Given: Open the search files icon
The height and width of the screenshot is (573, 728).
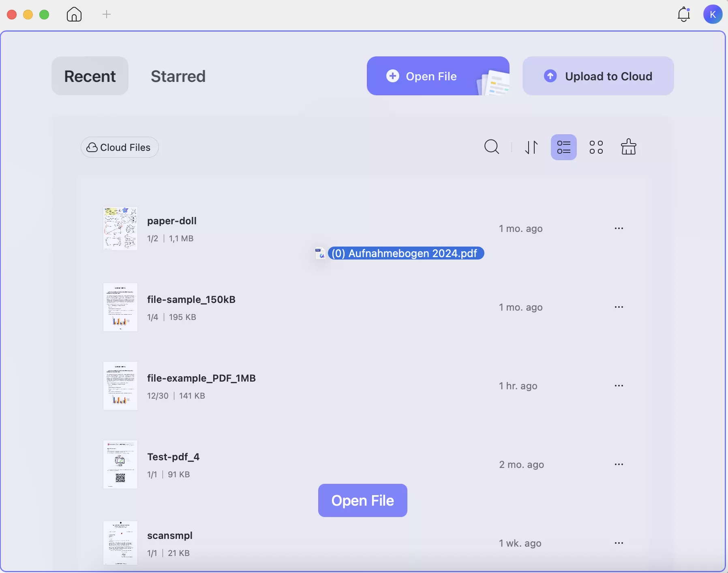Looking at the screenshot, I should coord(491,147).
